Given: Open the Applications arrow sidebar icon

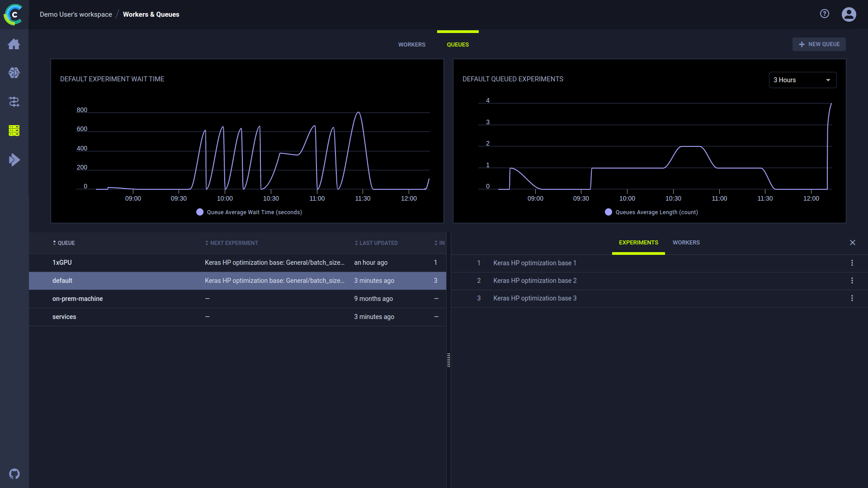Looking at the screenshot, I should click(x=14, y=160).
